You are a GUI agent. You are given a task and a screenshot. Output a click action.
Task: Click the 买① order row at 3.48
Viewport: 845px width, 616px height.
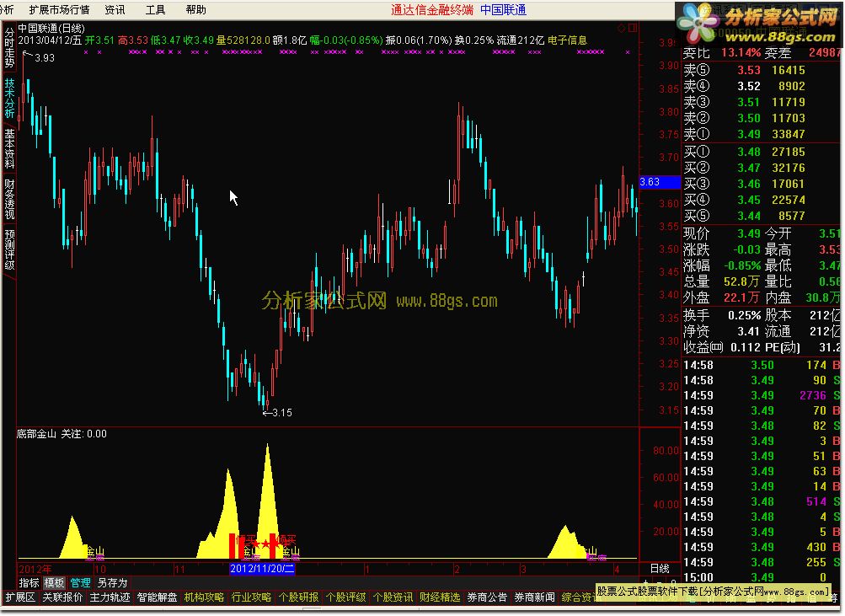pyautogui.click(x=761, y=152)
